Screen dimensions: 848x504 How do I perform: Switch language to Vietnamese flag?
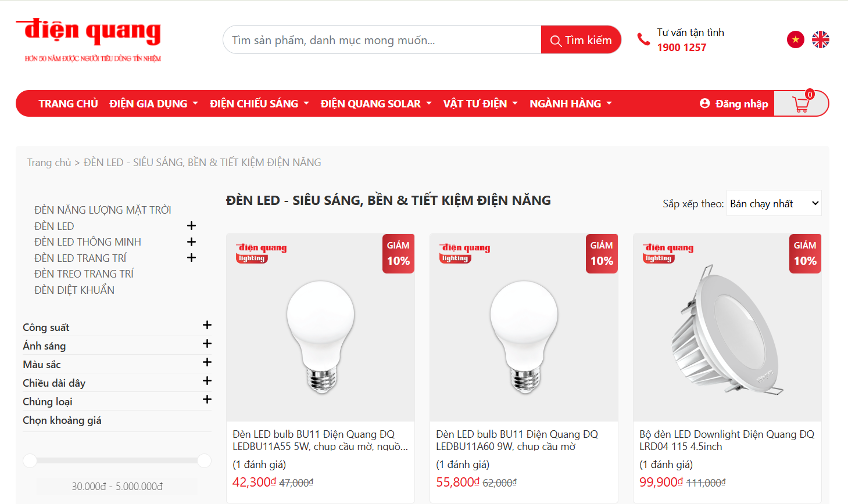[795, 39]
